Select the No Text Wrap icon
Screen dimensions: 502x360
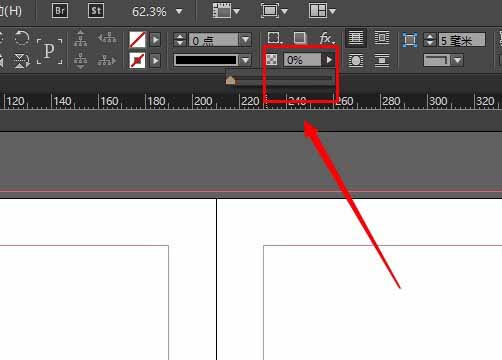(x=355, y=38)
